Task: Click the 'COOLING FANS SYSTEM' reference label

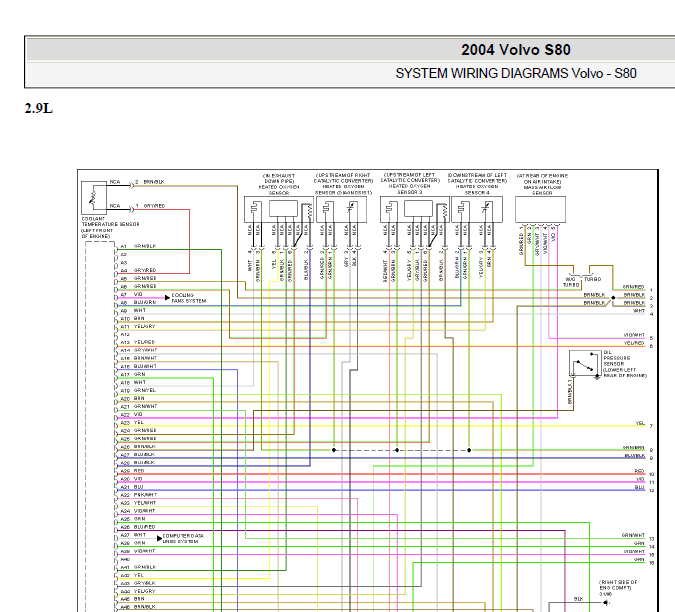Action: coord(189,298)
